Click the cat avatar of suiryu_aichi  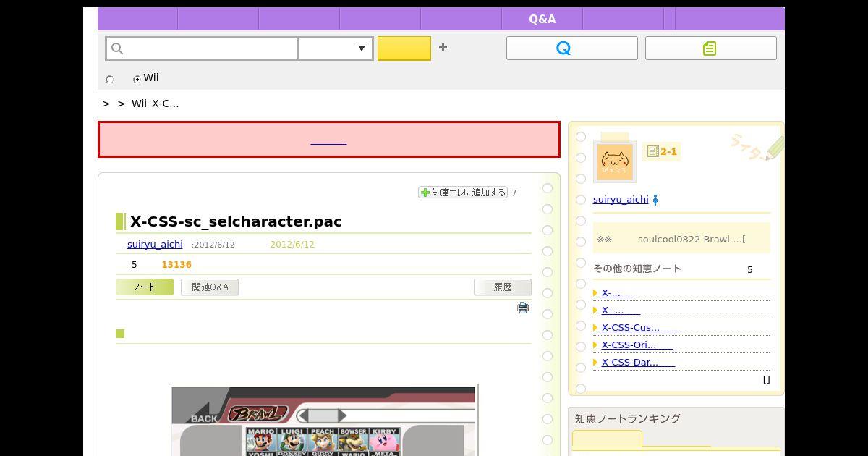pos(615,161)
